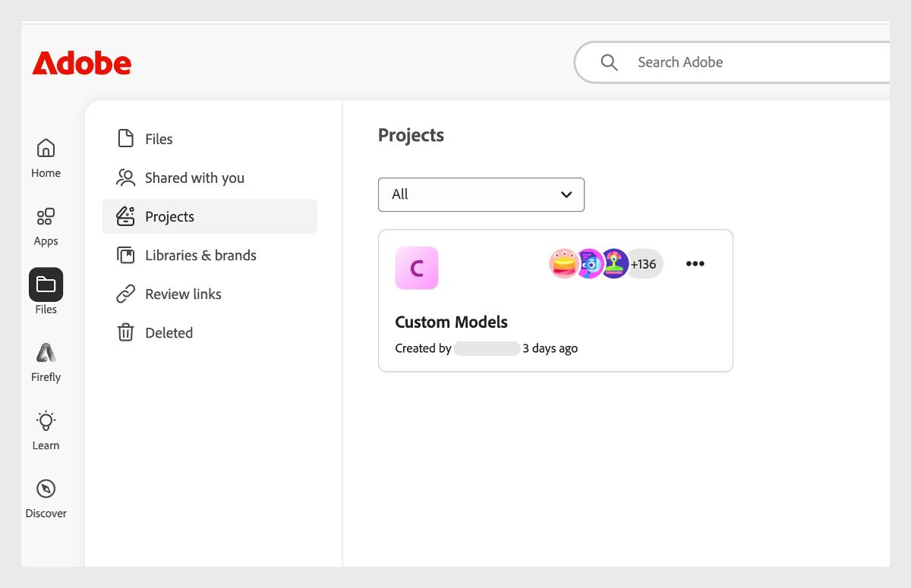Show Review links
This screenshot has height=588, width=911.
pyautogui.click(x=183, y=294)
